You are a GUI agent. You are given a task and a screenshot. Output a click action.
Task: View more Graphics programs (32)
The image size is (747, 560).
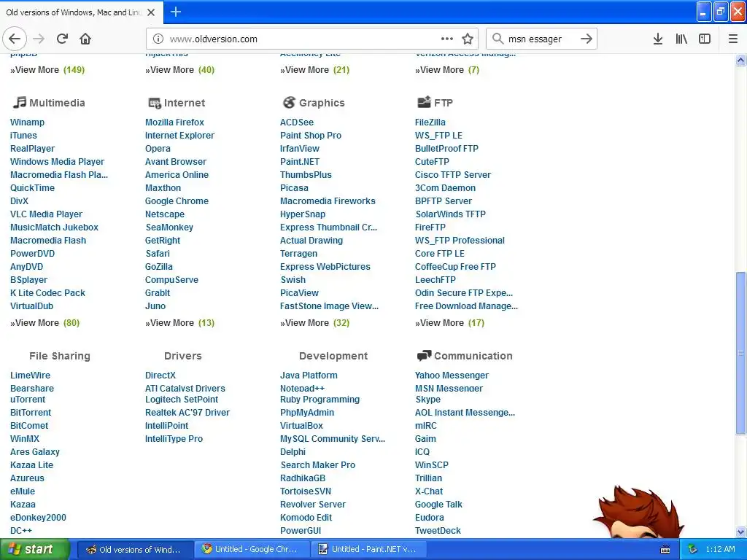tap(315, 323)
